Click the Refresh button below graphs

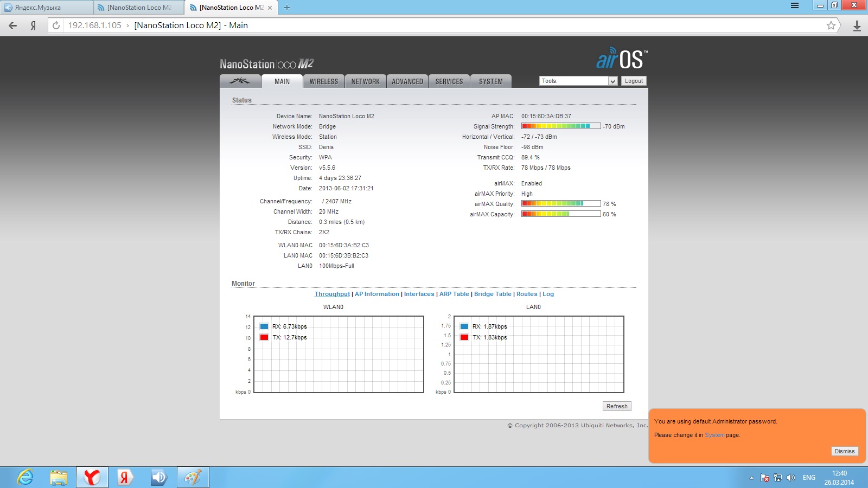coord(617,406)
